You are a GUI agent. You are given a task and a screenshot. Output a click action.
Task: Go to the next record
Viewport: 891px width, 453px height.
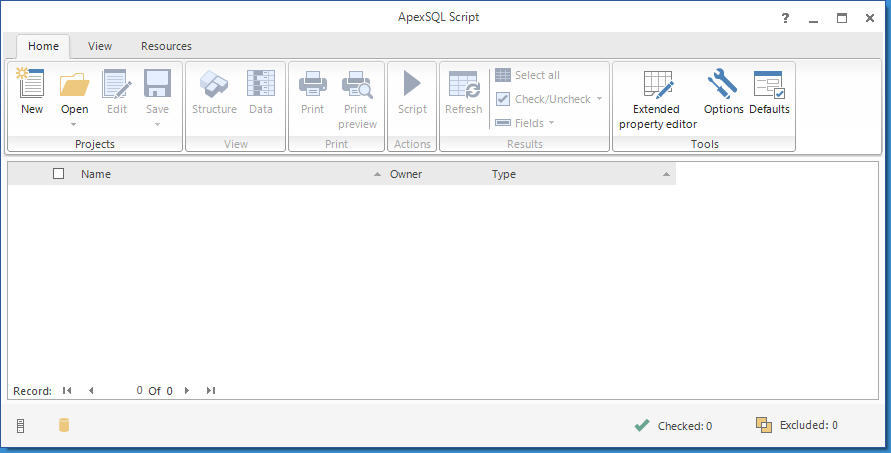187,390
